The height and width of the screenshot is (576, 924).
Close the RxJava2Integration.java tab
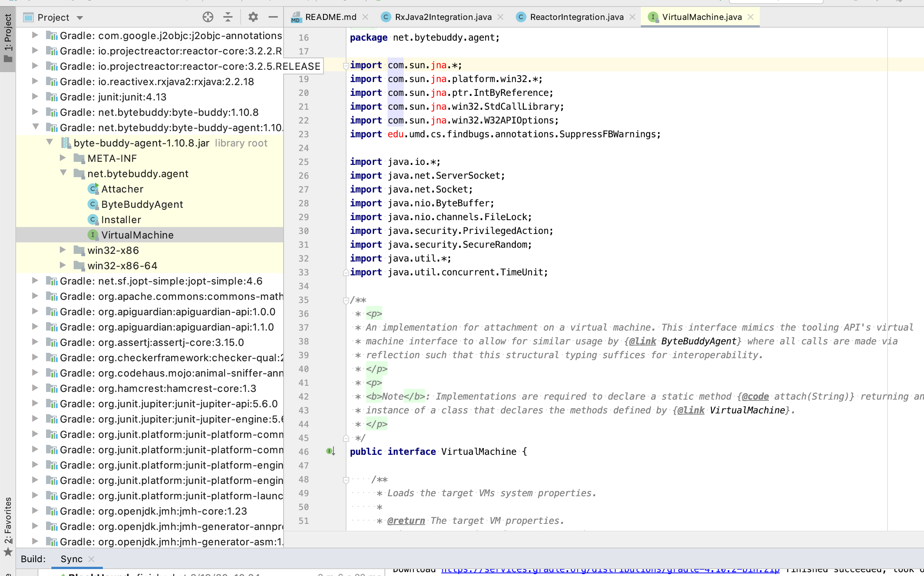(501, 17)
